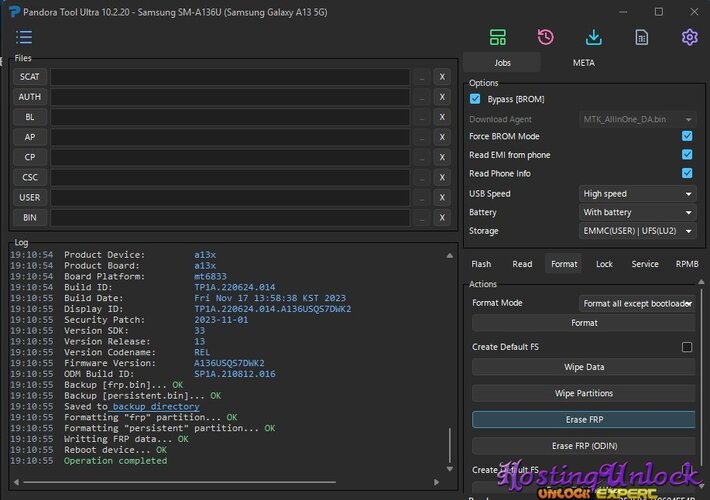
Task: Click the SCAT label button
Action: pyautogui.click(x=29, y=77)
